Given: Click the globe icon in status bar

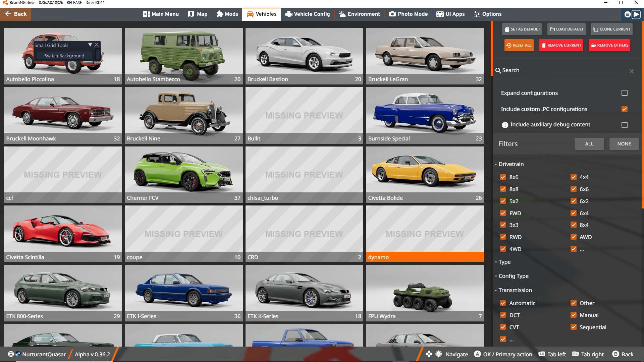Looking at the screenshot, I should coord(11,354).
